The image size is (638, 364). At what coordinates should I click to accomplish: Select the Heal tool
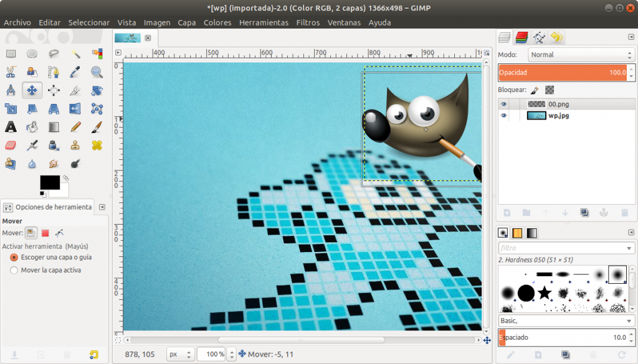point(97,145)
